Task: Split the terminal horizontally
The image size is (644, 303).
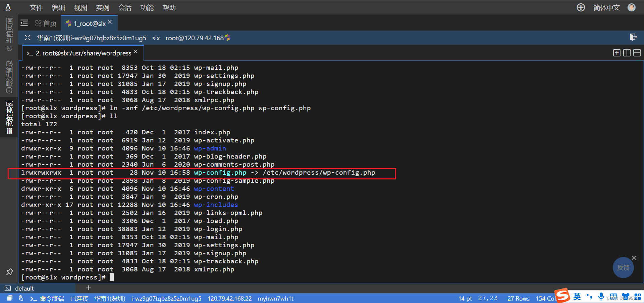Action: click(637, 53)
